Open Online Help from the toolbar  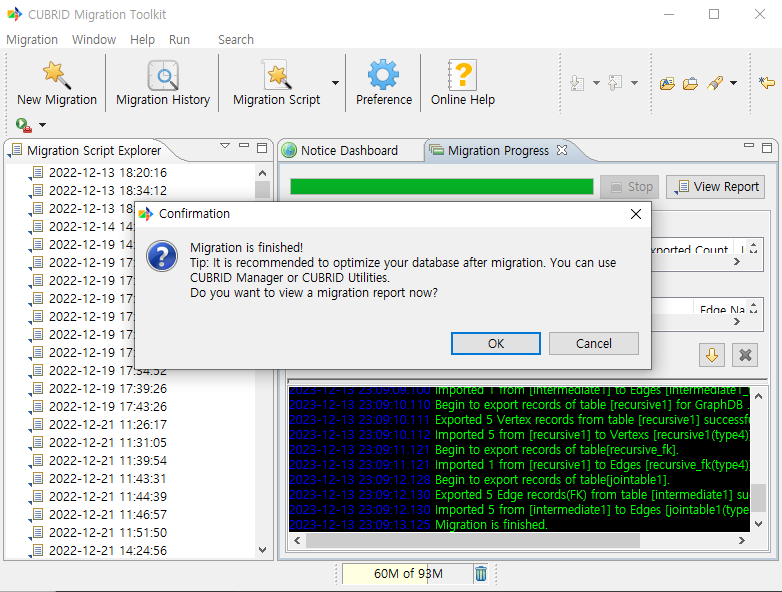463,82
